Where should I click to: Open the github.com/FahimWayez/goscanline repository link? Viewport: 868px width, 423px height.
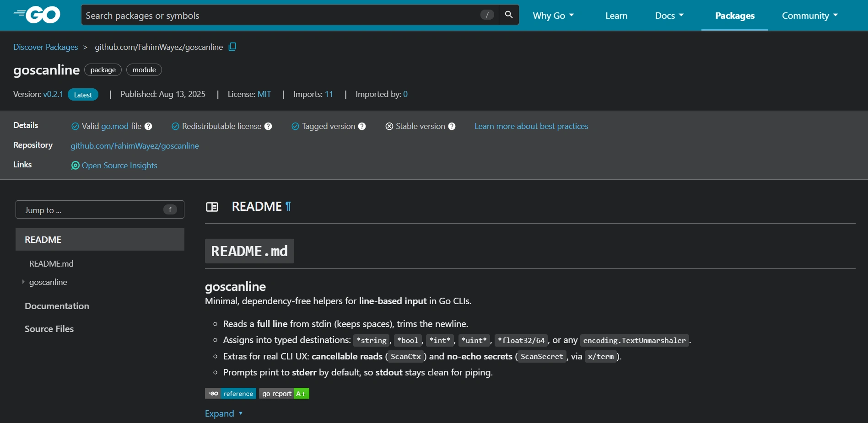point(135,146)
